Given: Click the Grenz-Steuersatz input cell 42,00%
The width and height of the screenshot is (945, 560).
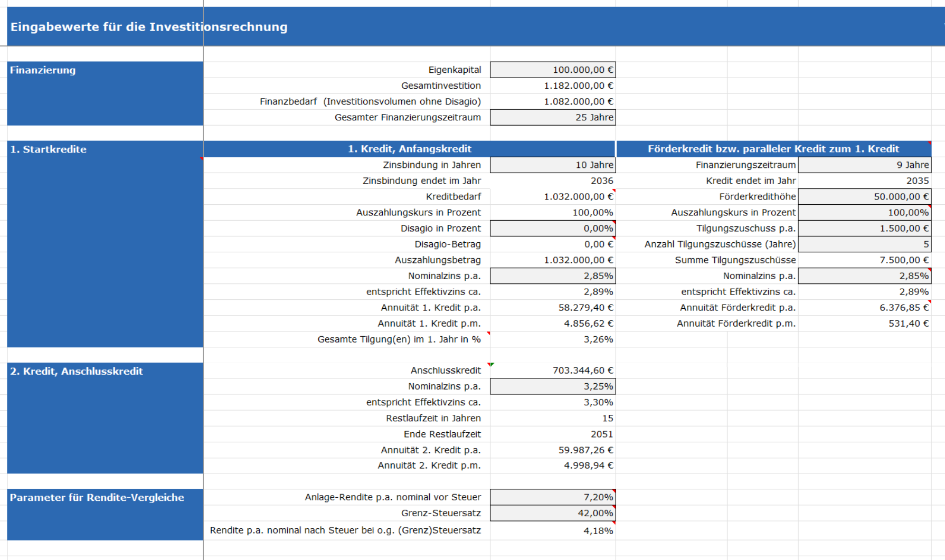Looking at the screenshot, I should click(x=553, y=512).
